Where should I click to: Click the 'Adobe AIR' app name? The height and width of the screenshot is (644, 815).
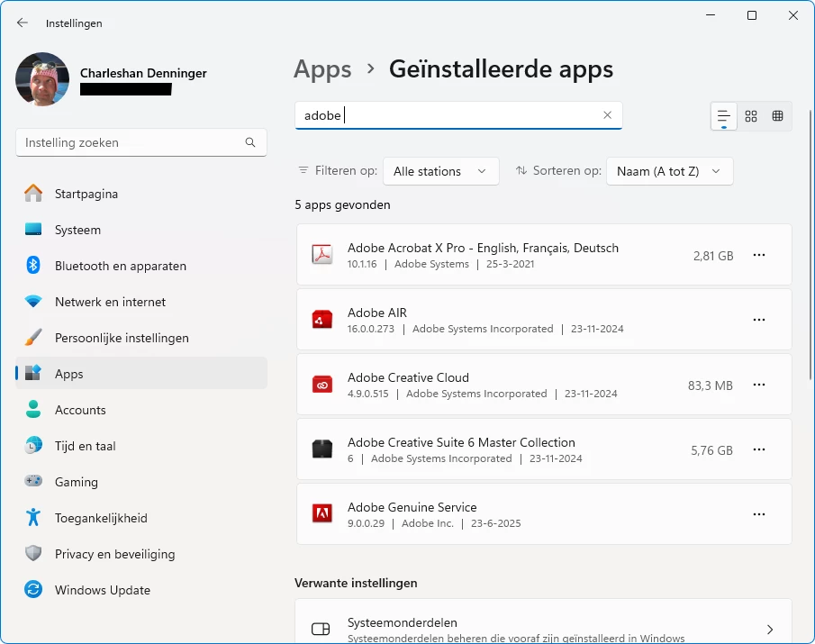click(x=376, y=313)
